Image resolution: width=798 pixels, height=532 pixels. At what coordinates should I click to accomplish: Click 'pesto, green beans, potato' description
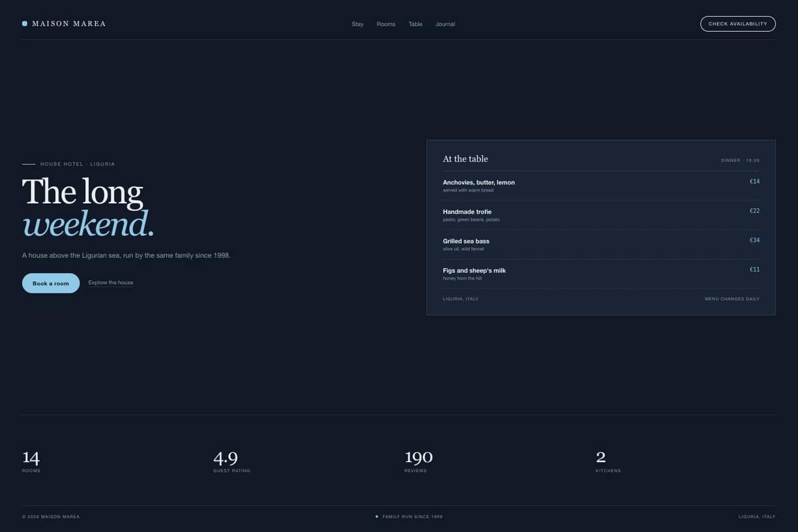pos(471,219)
